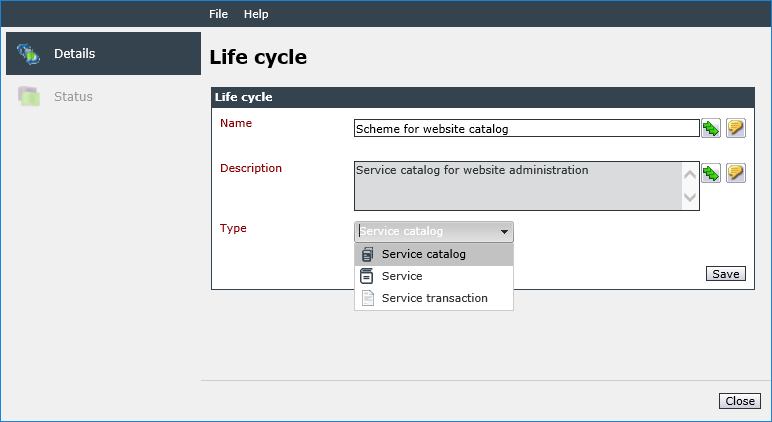Click the Service catalog option icon
Image resolution: width=772 pixels, height=422 pixels.
[367, 254]
